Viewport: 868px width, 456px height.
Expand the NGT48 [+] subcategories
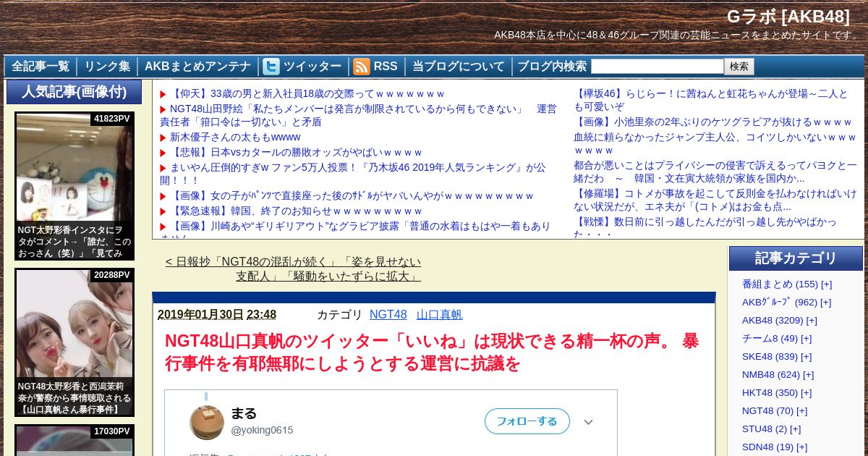pyautogui.click(x=801, y=410)
